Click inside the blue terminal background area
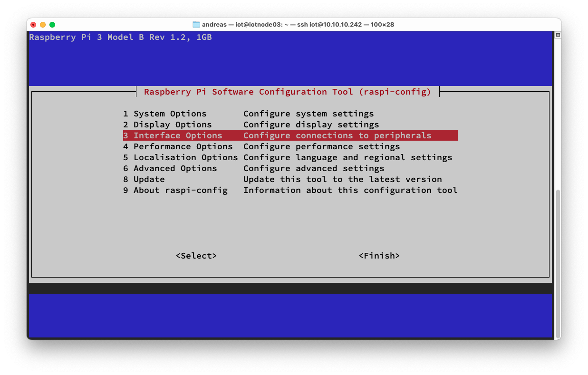 click(285, 314)
